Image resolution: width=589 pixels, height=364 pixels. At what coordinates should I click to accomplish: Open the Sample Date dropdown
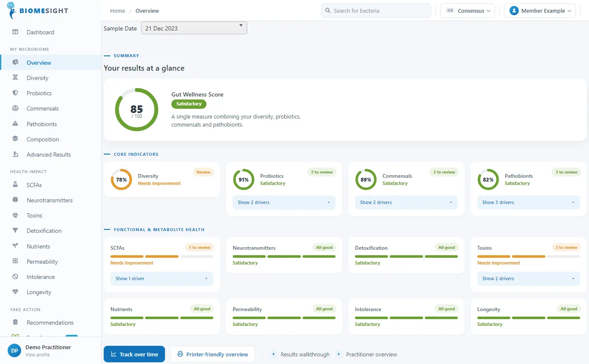coord(194,28)
